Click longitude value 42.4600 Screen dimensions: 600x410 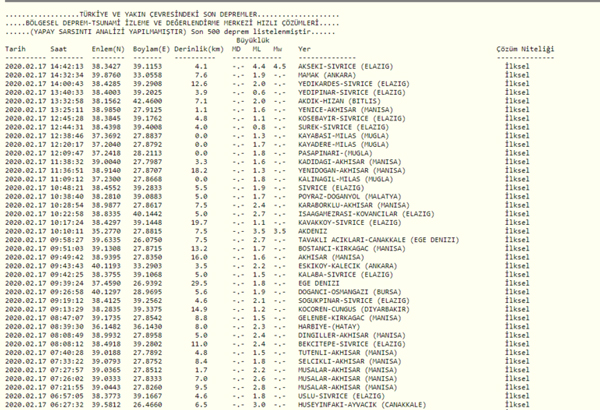[x=147, y=101]
